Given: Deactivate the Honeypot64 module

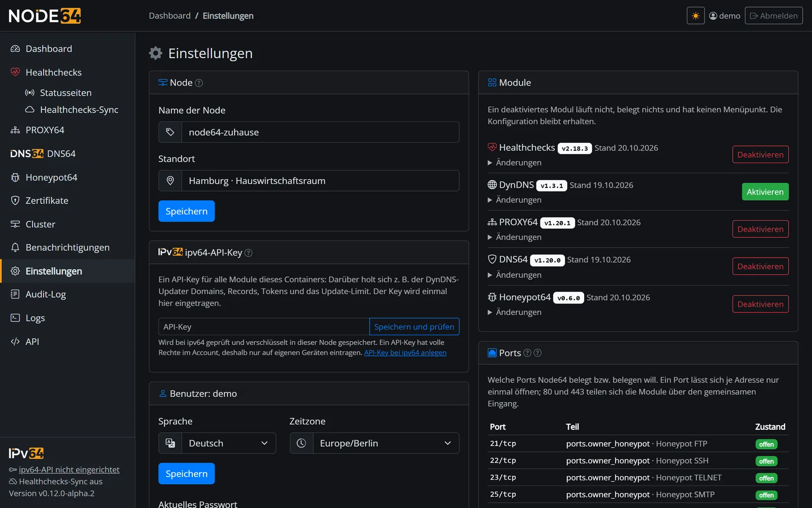Looking at the screenshot, I should pyautogui.click(x=760, y=304).
